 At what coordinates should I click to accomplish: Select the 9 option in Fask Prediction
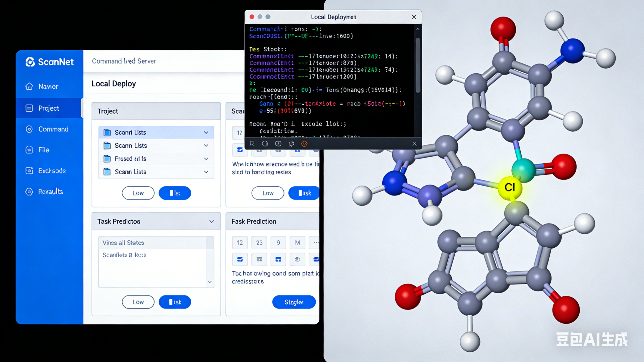(278, 242)
